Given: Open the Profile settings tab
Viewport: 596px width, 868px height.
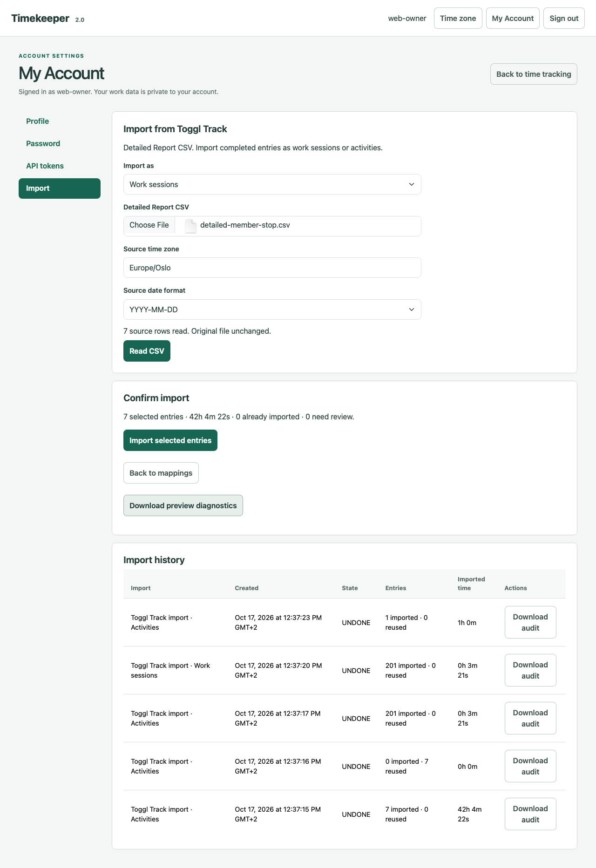Looking at the screenshot, I should [x=60, y=121].
